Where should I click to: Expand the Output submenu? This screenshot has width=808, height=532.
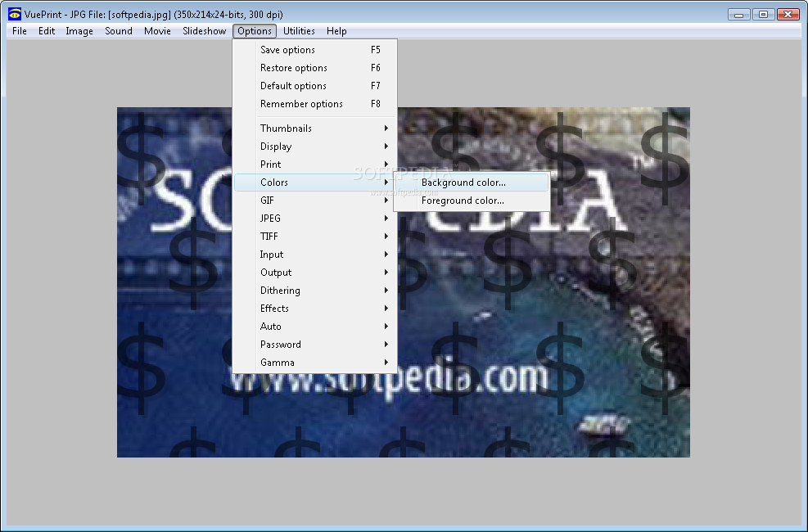(x=315, y=273)
